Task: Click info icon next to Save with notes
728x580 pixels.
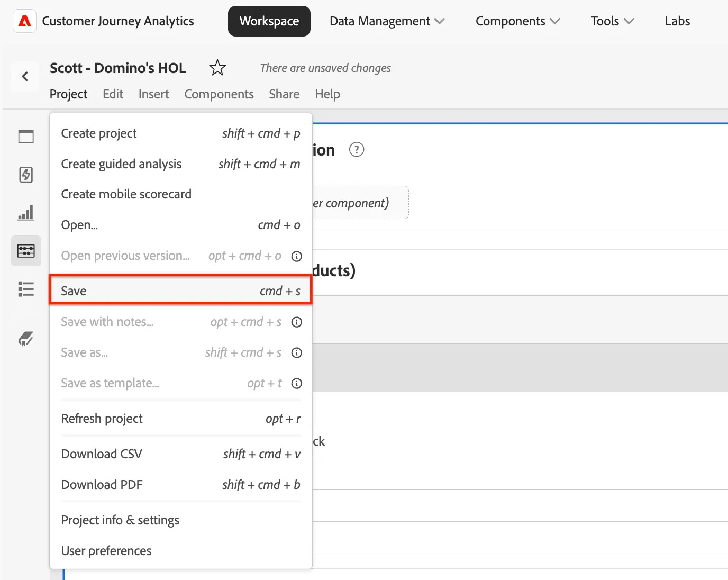Action: pyautogui.click(x=297, y=322)
